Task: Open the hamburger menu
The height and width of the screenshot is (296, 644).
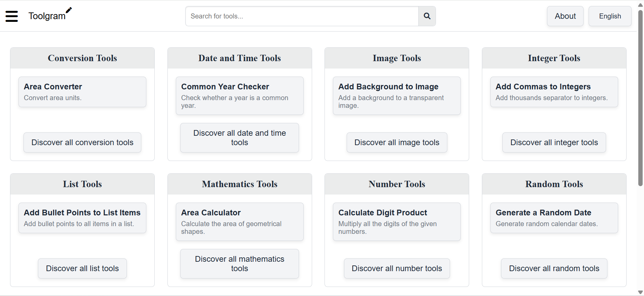Action: (12, 16)
